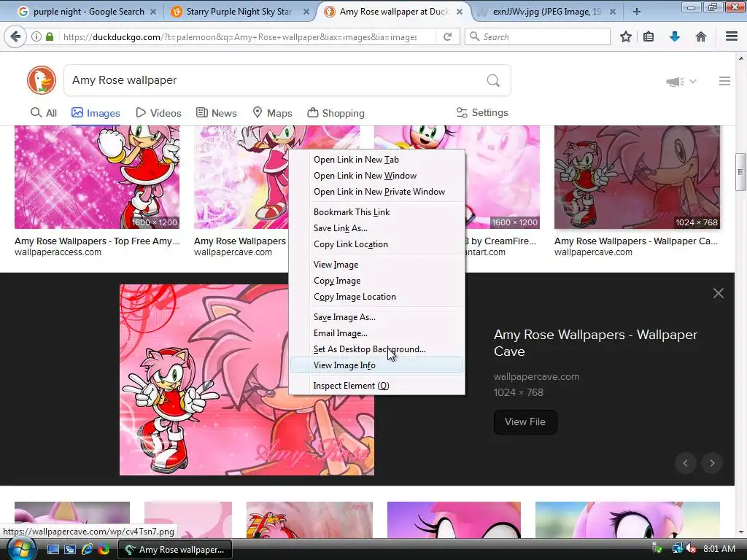Close the purple night Google Search tab
747x560 pixels.
click(x=153, y=12)
